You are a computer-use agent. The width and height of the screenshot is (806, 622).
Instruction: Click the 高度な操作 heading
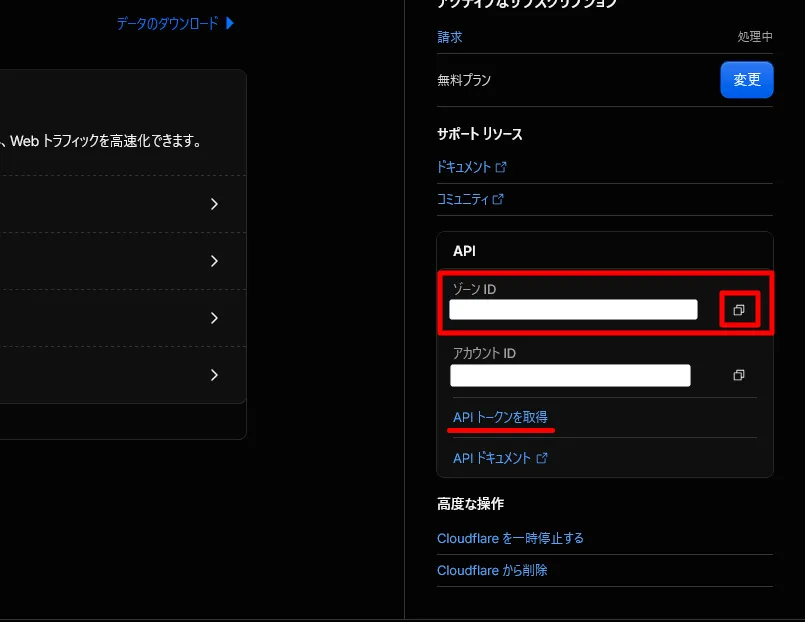click(470, 504)
